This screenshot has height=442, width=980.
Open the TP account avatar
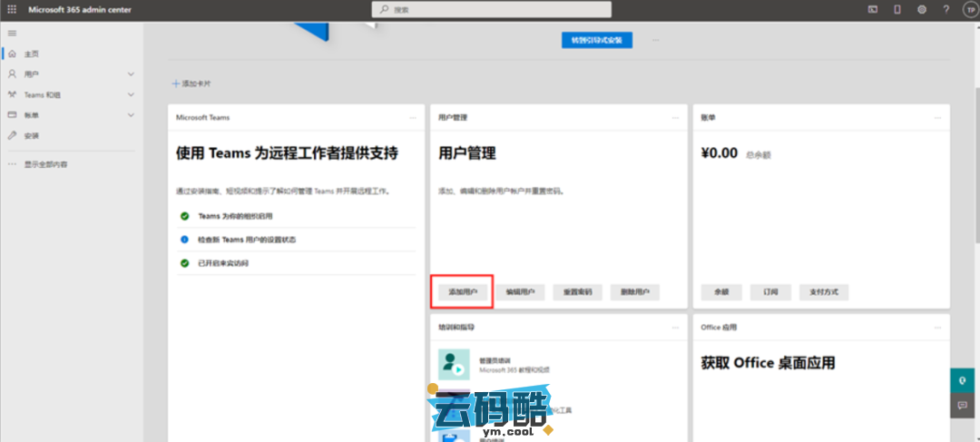[967, 9]
